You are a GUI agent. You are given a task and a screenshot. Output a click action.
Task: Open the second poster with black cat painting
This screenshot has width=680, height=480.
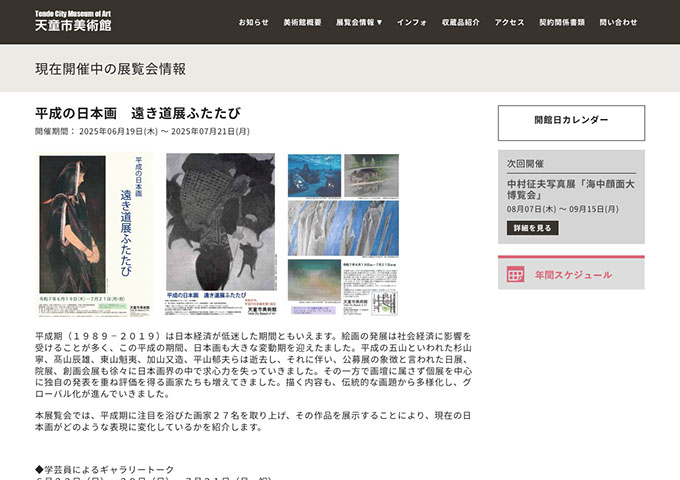point(220,234)
